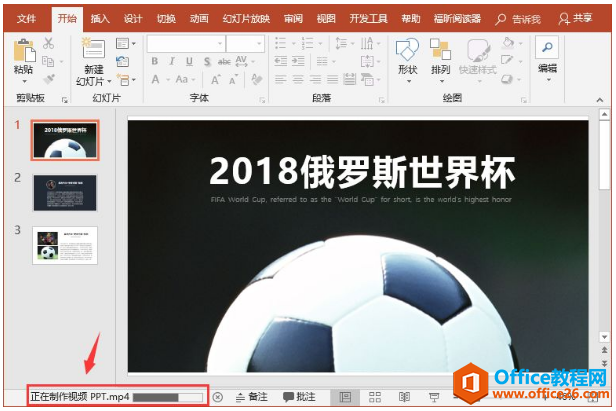
Task: Toggle normal view in status bar
Action: coord(345,397)
